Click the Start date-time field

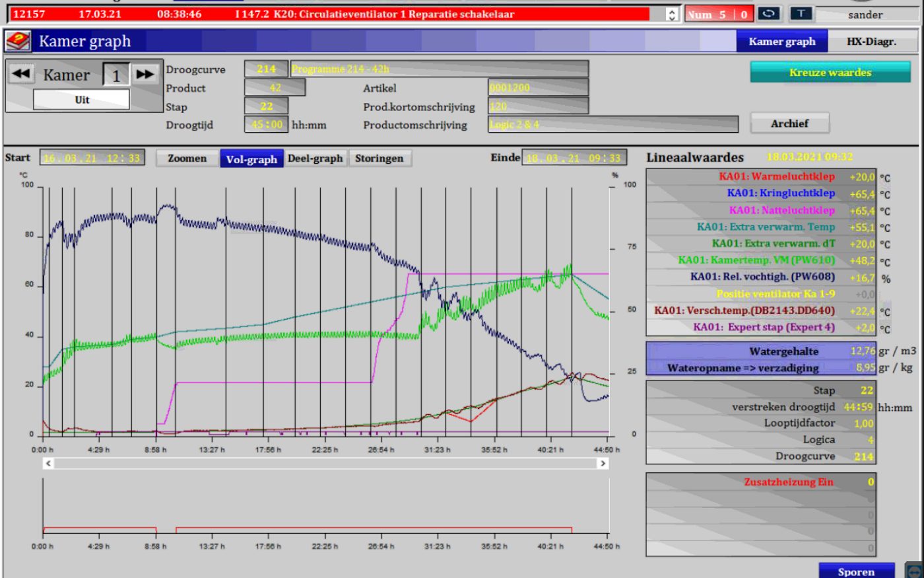click(x=92, y=159)
